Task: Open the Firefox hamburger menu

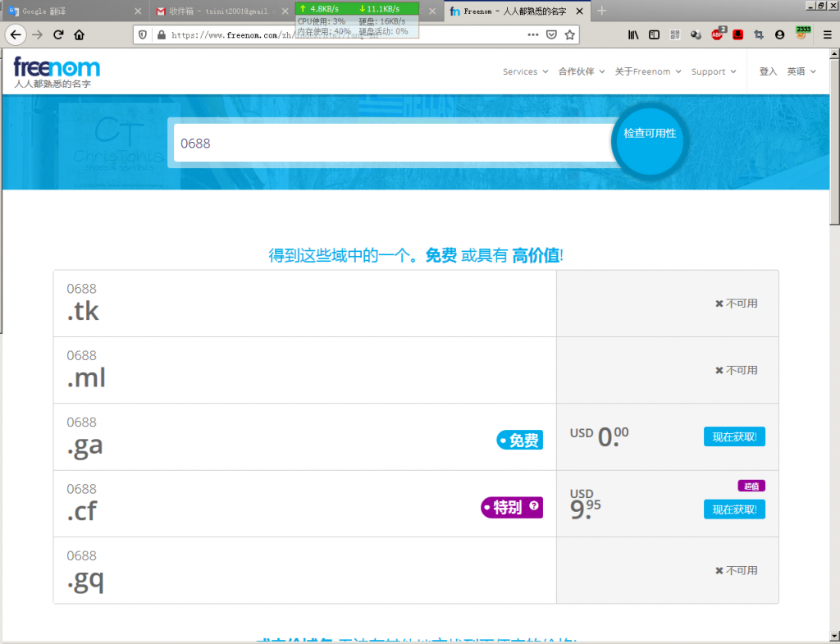Action: click(827, 34)
